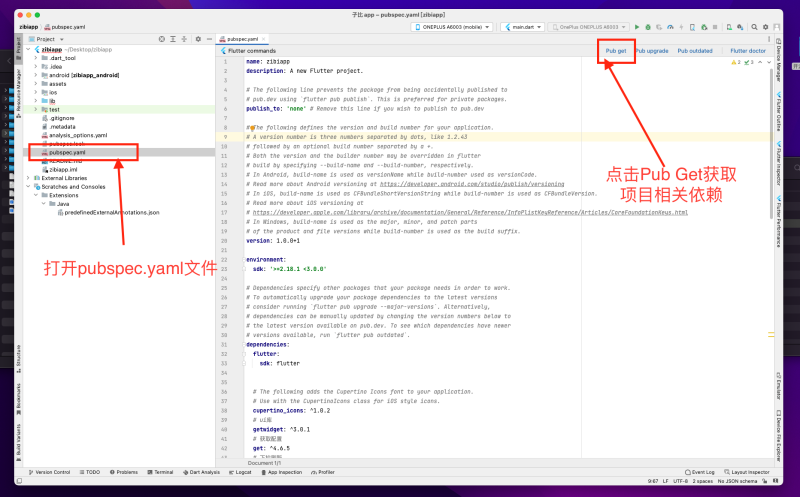Open App Inspection tool tab
Screen dimensions: 800x497
(282, 473)
